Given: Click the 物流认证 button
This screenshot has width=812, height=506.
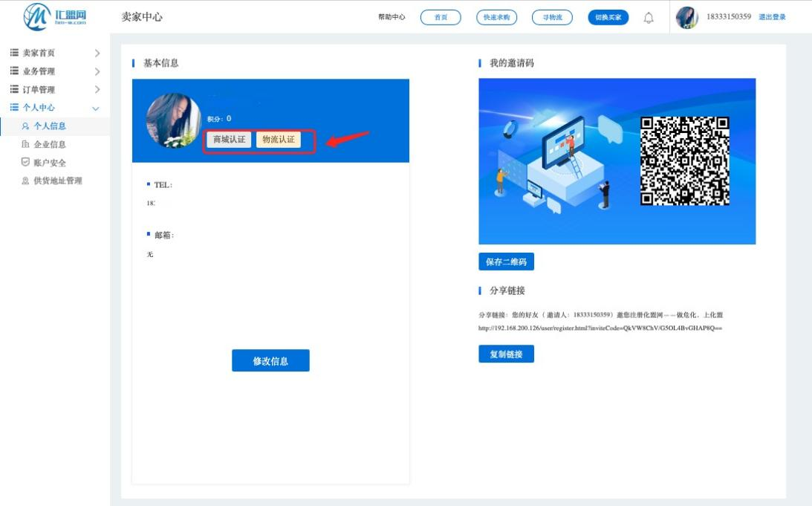Looking at the screenshot, I should click(x=279, y=140).
